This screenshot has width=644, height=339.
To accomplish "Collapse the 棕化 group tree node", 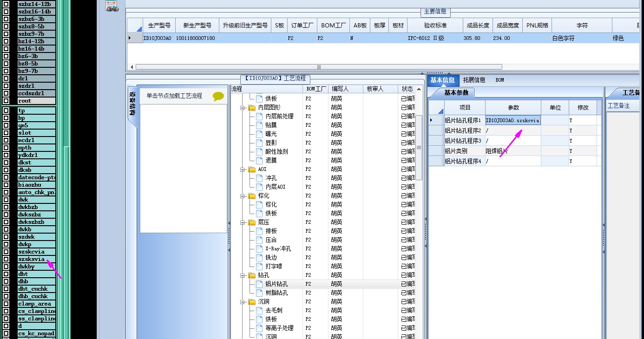I will pyautogui.click(x=243, y=196).
